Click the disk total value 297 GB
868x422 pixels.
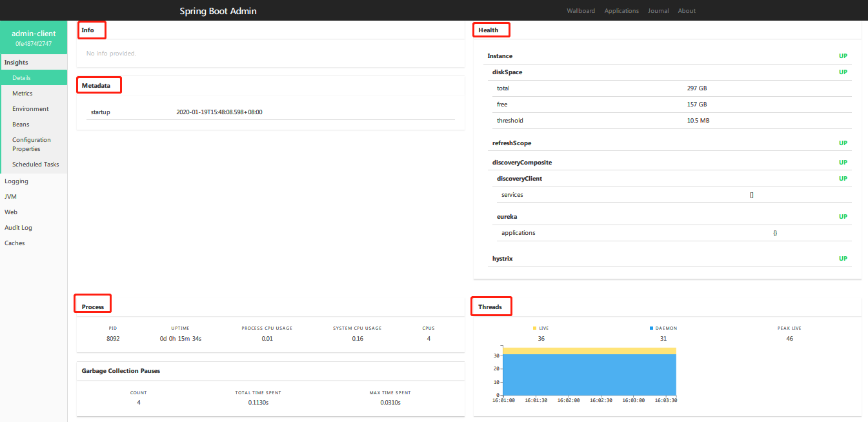coord(697,88)
